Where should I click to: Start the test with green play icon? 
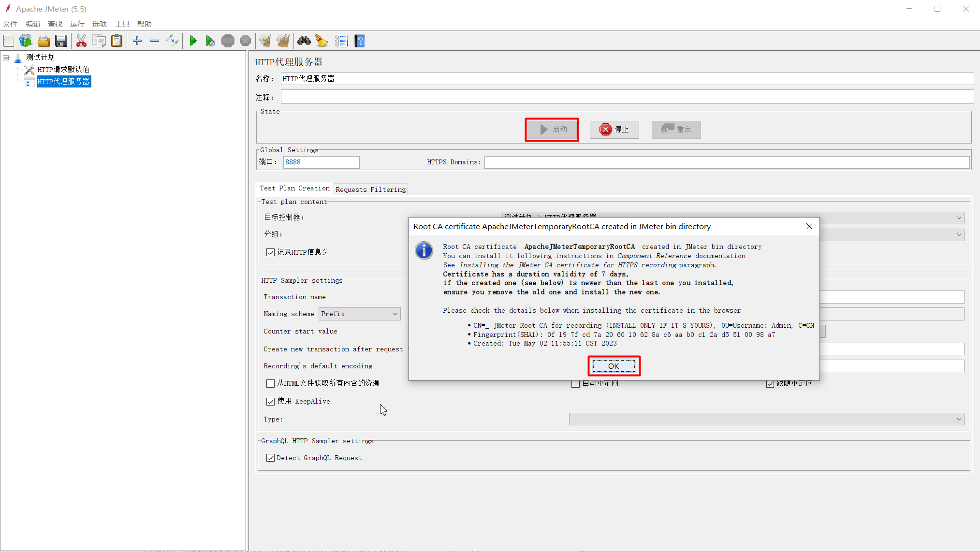193,41
